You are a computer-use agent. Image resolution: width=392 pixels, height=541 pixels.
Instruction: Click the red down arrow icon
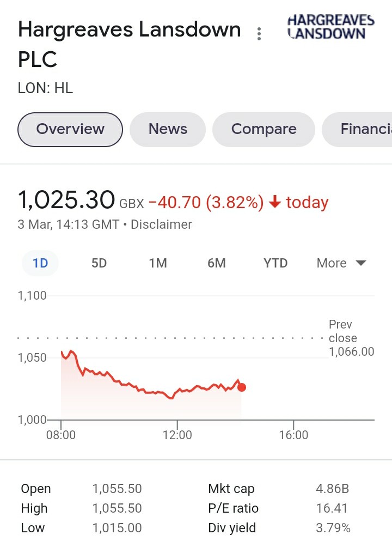pos(275,202)
